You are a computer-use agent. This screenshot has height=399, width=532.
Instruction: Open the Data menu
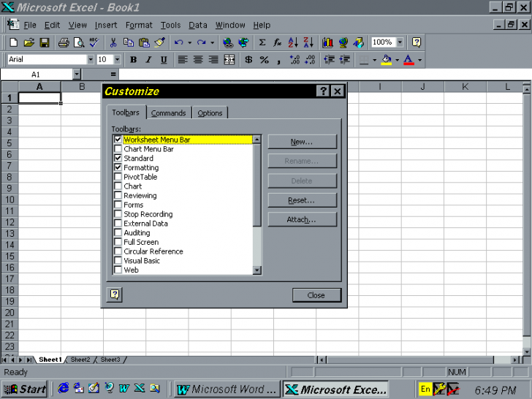198,25
